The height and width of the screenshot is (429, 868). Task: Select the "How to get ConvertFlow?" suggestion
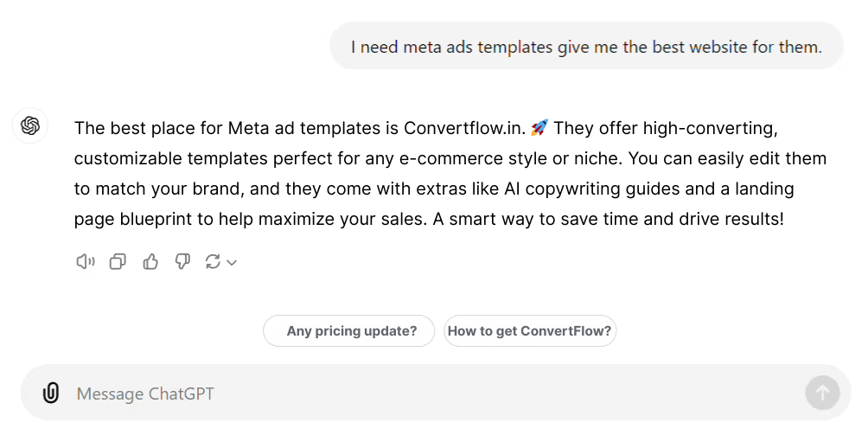tap(529, 330)
